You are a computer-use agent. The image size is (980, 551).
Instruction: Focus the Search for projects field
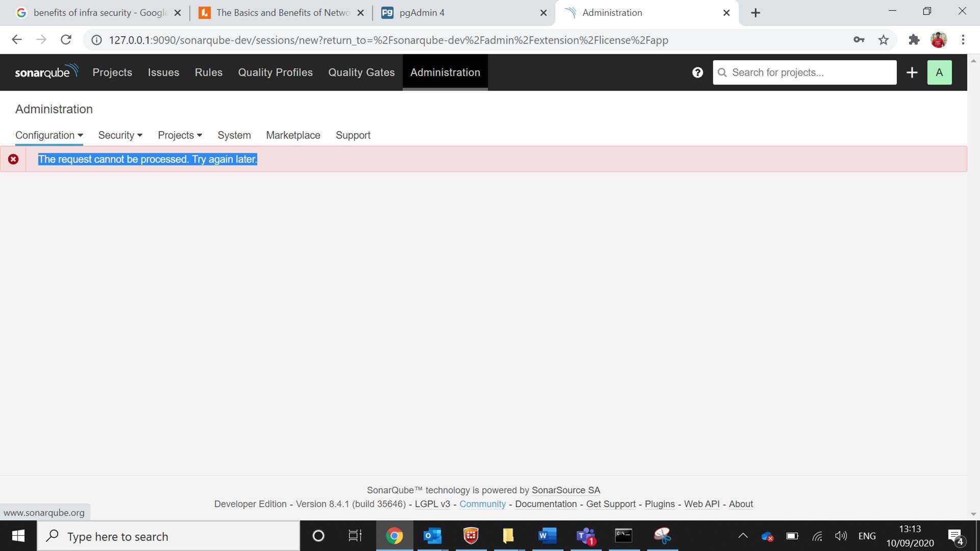[x=805, y=72]
